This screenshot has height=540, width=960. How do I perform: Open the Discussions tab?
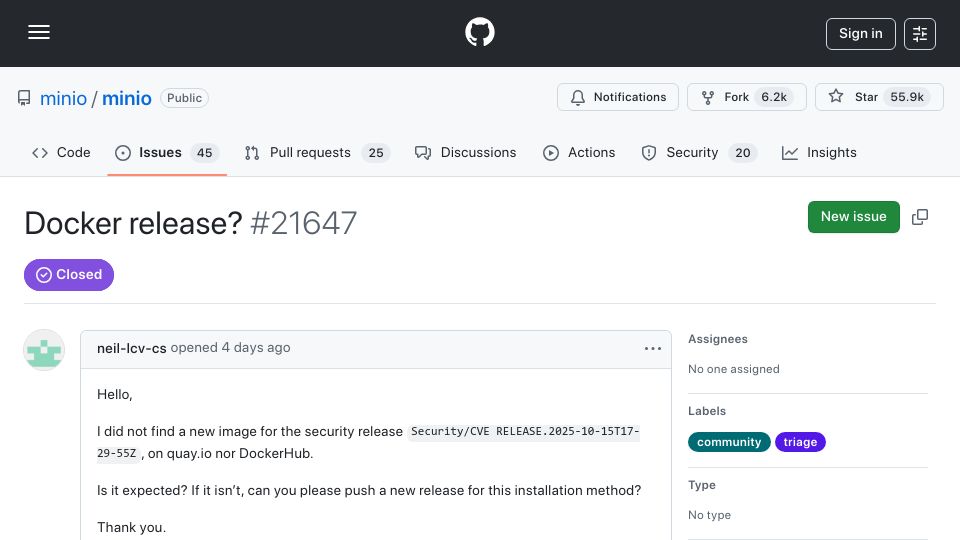coord(465,152)
